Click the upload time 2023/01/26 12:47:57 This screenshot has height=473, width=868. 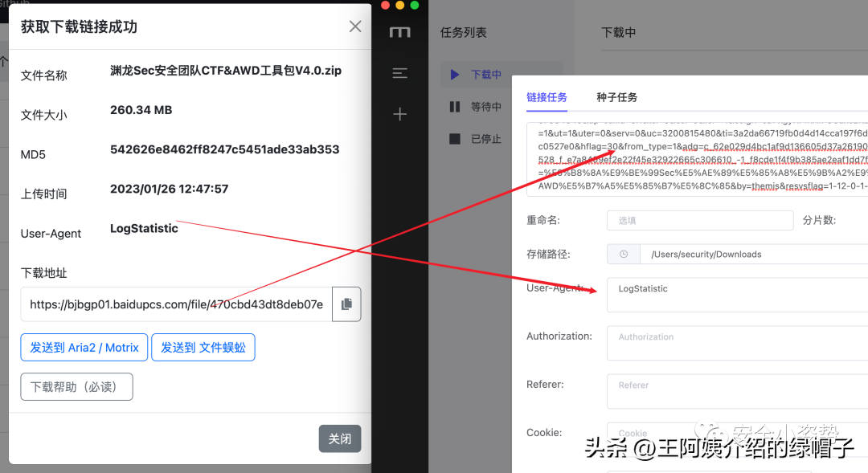(169, 190)
